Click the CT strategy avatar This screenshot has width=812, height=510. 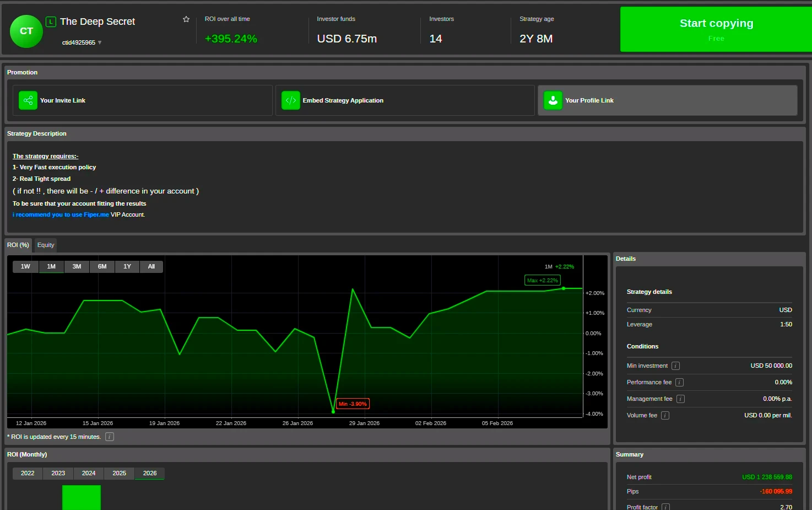pyautogui.click(x=26, y=31)
